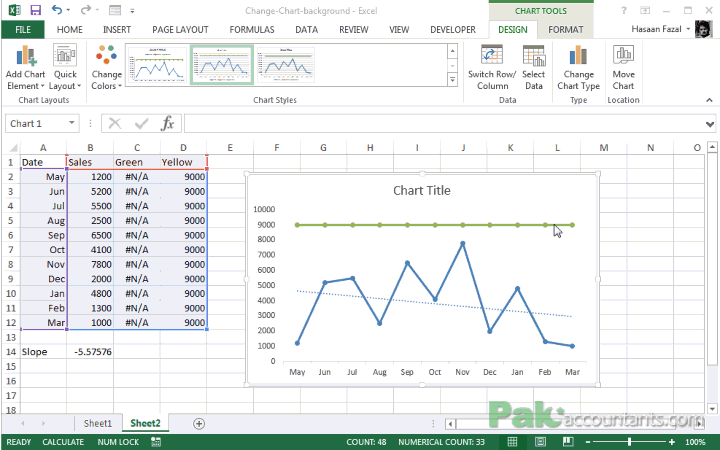Click the Name Box showing Chart 1
This screenshot has height=450, width=720.
(x=37, y=123)
